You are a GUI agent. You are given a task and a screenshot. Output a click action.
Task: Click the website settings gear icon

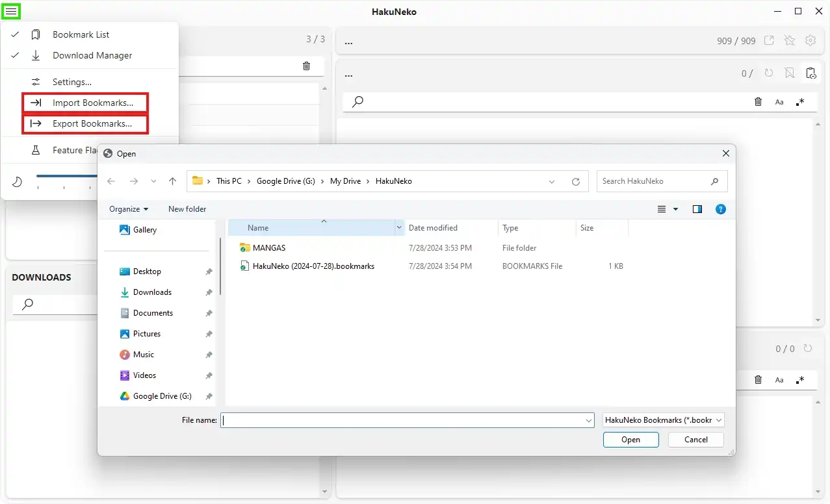810,40
